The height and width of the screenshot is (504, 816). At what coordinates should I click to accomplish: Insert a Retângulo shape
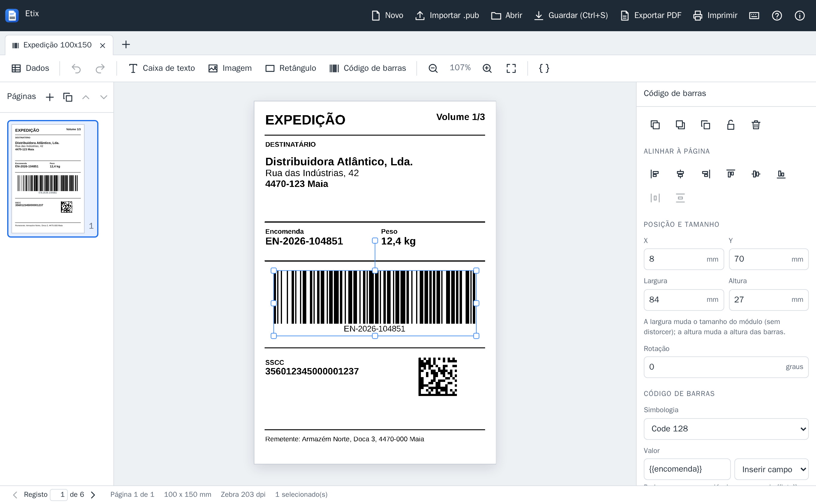[291, 68]
